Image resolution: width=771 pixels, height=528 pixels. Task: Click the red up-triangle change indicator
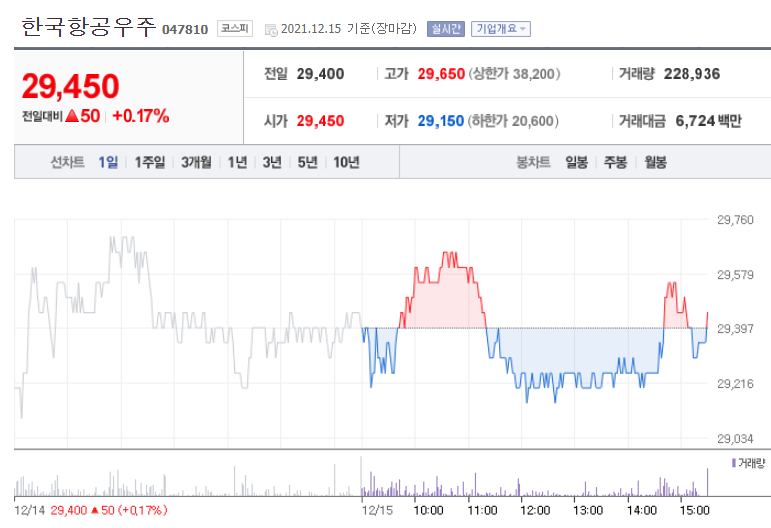(72, 116)
